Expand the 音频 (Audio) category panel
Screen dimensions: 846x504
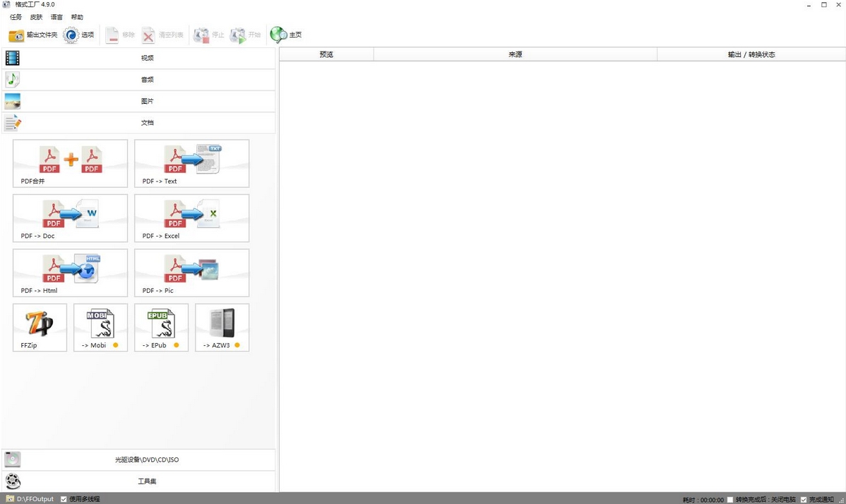pos(138,80)
